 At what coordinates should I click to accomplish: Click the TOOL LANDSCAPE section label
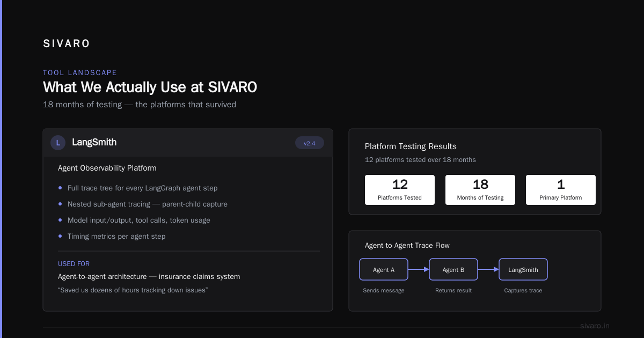pos(80,73)
